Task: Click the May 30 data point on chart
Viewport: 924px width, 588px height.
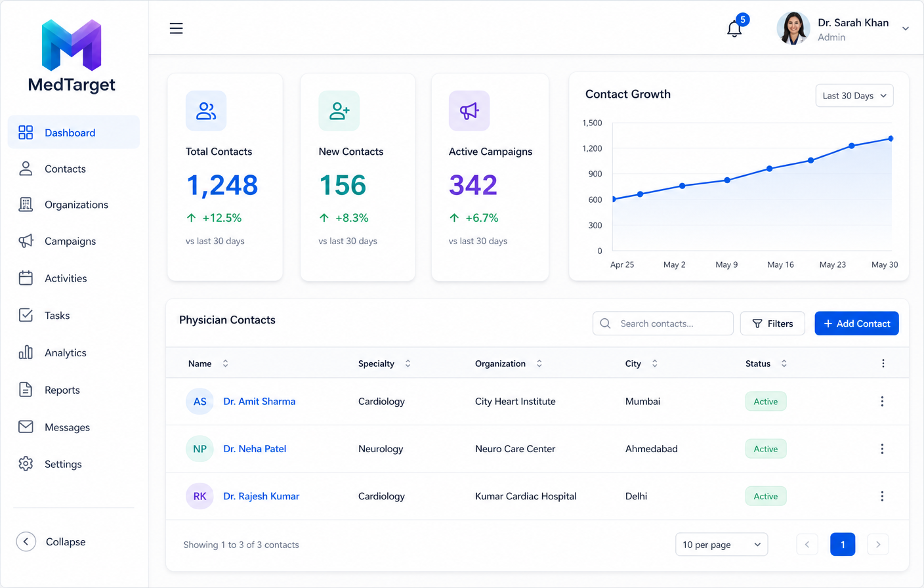Action: pos(891,138)
